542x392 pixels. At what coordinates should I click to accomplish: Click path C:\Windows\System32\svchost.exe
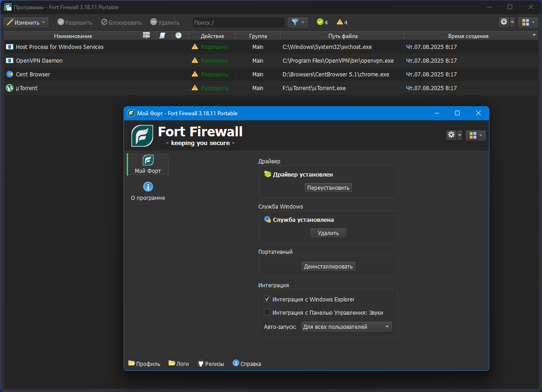(x=327, y=47)
